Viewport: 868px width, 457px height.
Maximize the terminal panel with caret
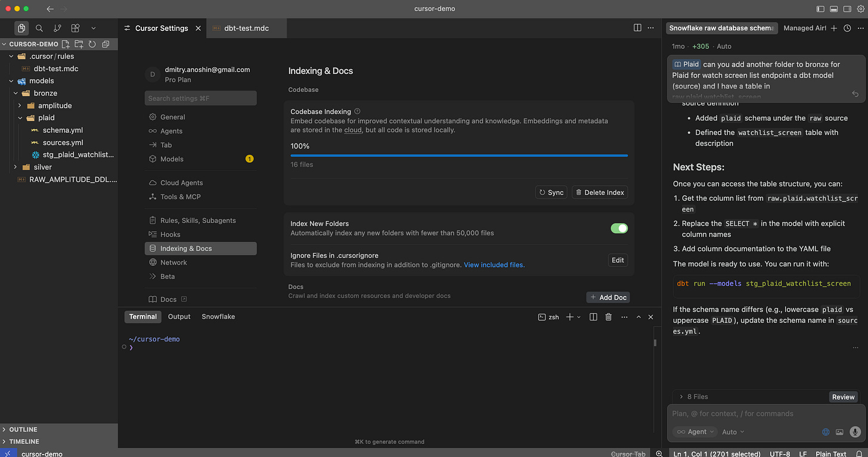638,317
